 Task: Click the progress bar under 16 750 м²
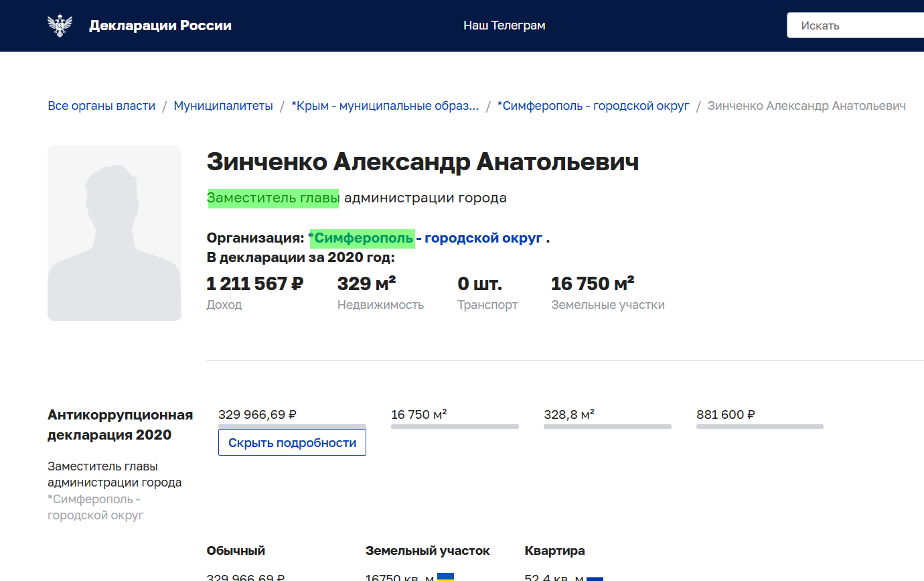pos(455,426)
